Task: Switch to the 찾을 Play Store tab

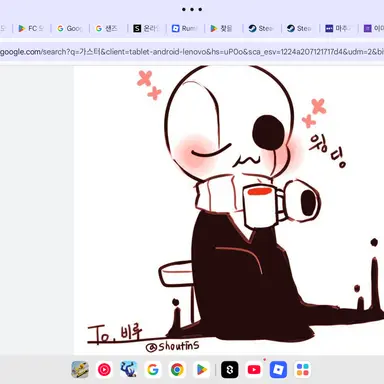Action: point(223,29)
